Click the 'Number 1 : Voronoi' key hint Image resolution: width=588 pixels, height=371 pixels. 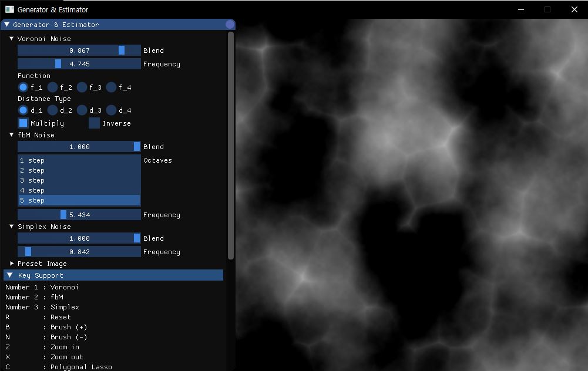pyautogui.click(x=42, y=287)
